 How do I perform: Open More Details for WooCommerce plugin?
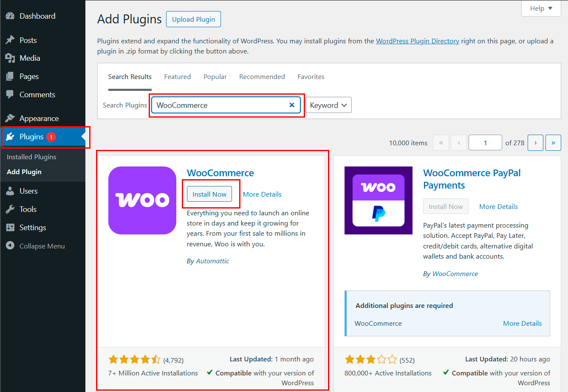pos(262,195)
